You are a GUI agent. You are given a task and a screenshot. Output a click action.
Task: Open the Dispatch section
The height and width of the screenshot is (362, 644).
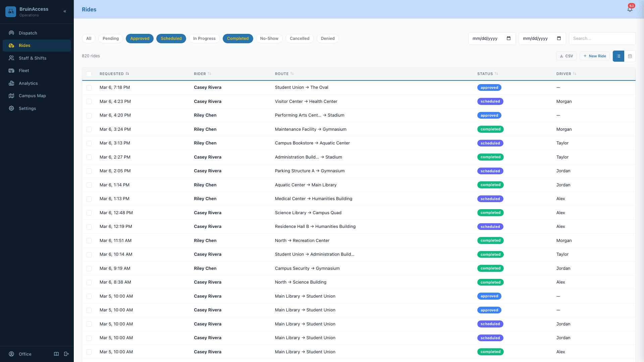tap(28, 33)
